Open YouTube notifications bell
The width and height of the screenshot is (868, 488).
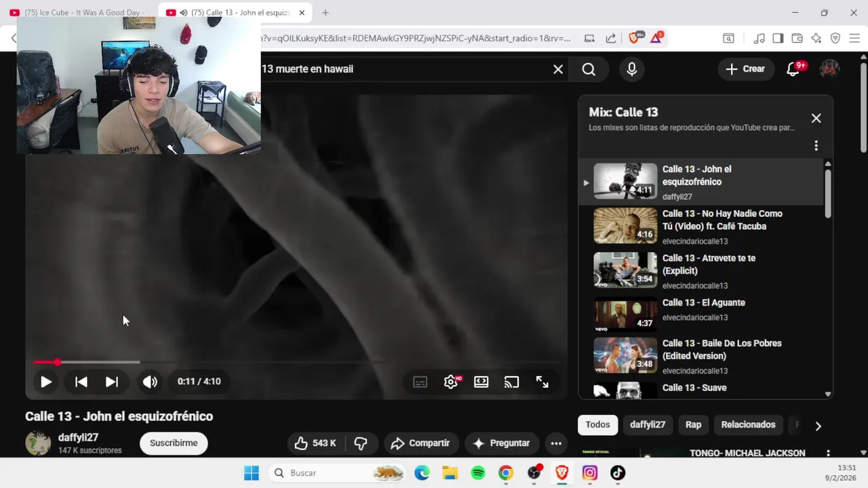(794, 69)
